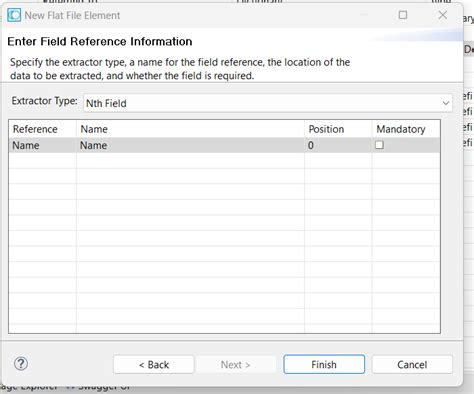Image resolution: width=474 pixels, height=394 pixels.
Task: Select the Name column cell in the Name row
Action: pos(190,145)
